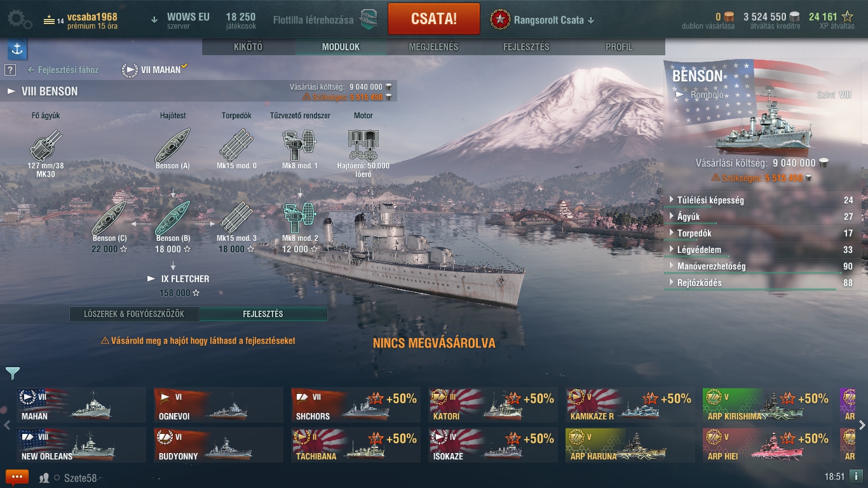Open the Rangsorolt Csata battle type dropdown
Viewport: 868px width, 488px height.
click(542, 20)
